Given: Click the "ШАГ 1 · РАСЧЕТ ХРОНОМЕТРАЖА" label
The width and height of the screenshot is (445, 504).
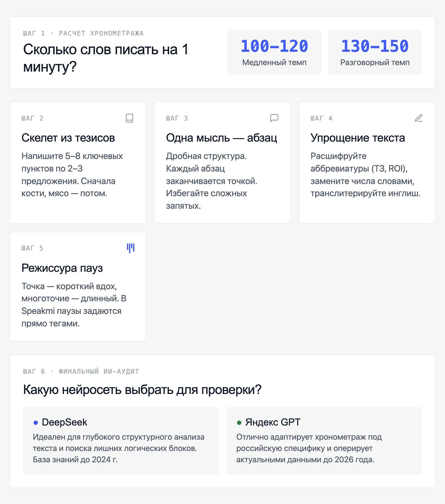Looking at the screenshot, I should pyautogui.click(x=83, y=33).
